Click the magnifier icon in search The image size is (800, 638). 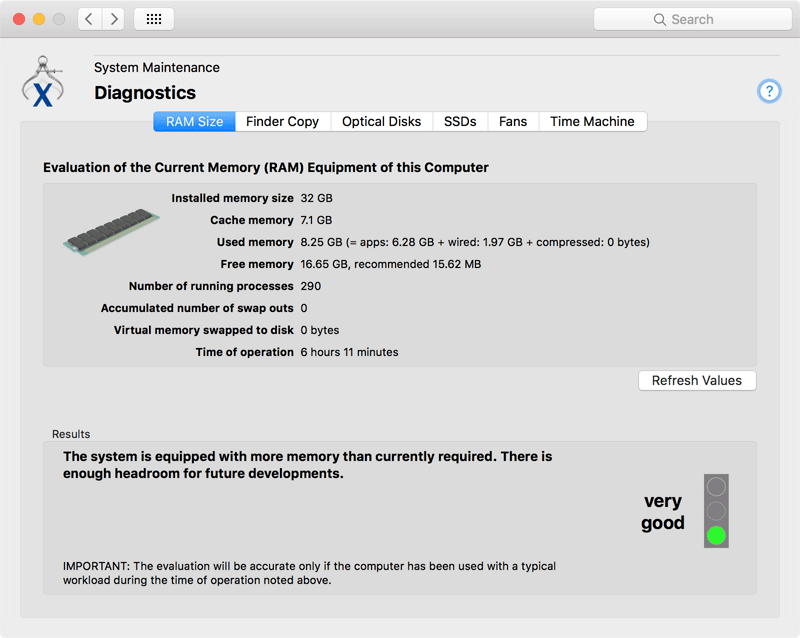pos(659,19)
